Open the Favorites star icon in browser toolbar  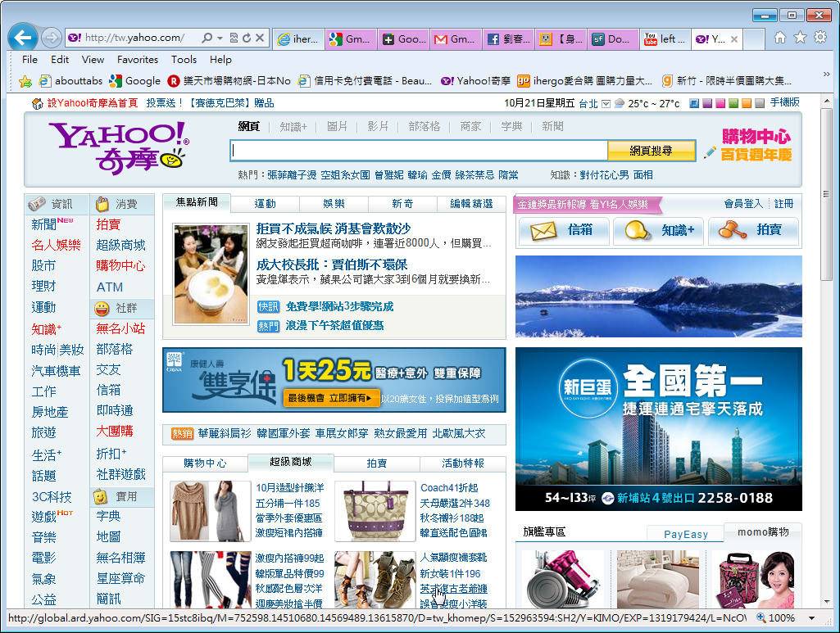pyautogui.click(x=800, y=38)
